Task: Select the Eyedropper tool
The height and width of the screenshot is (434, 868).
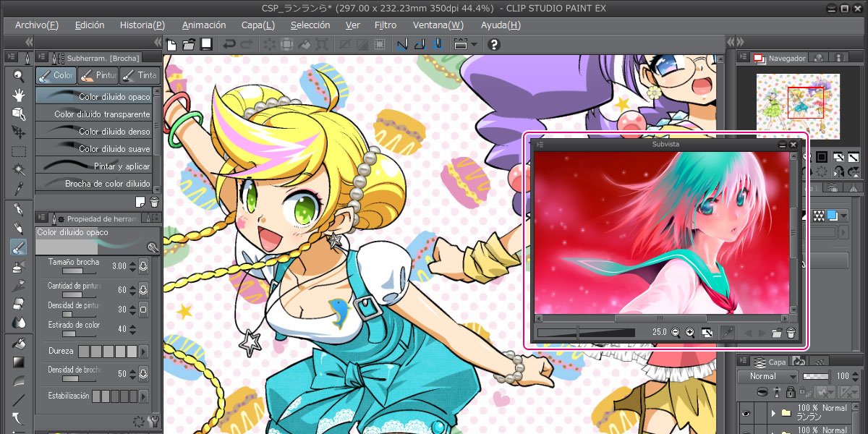Action: click(19, 189)
